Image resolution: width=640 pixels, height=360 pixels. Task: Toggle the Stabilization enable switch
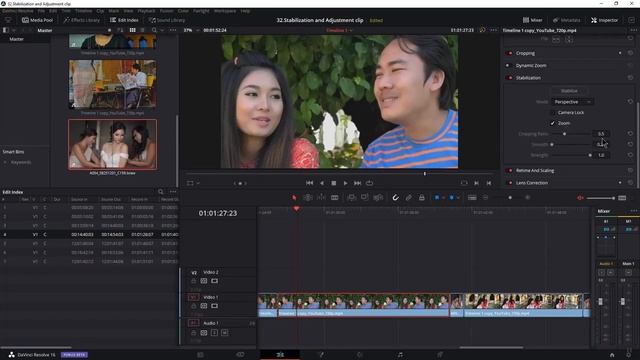coord(509,78)
